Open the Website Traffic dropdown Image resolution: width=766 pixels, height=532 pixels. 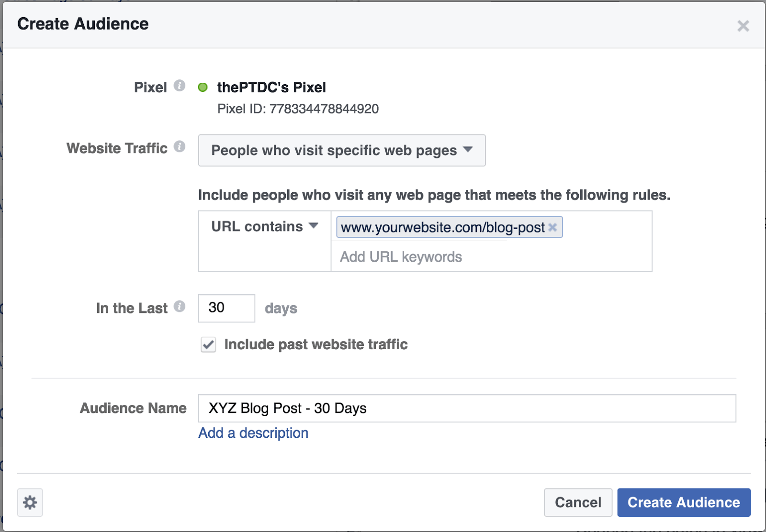(x=342, y=150)
